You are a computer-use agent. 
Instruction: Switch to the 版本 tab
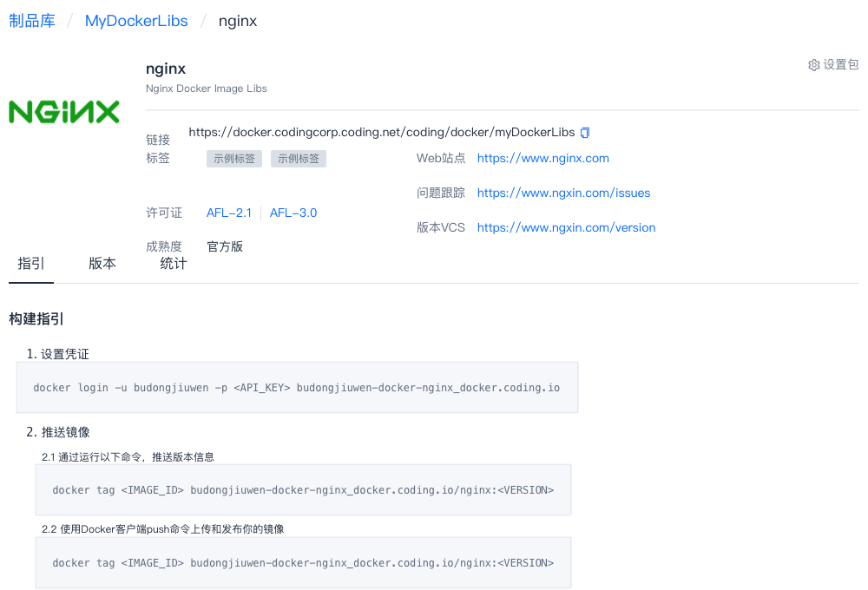tap(102, 264)
